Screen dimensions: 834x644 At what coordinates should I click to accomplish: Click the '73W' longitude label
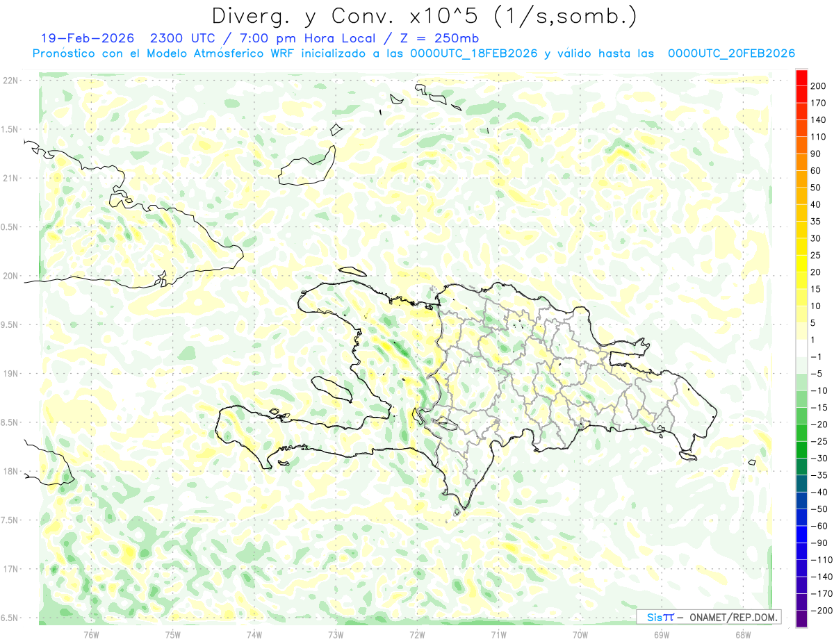click(x=336, y=635)
